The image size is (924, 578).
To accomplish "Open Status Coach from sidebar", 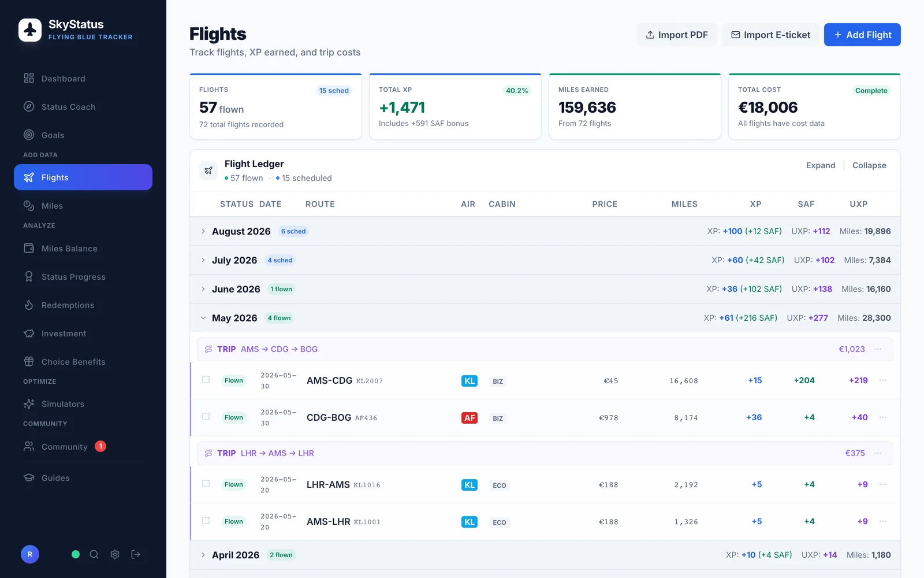I will coord(83,107).
